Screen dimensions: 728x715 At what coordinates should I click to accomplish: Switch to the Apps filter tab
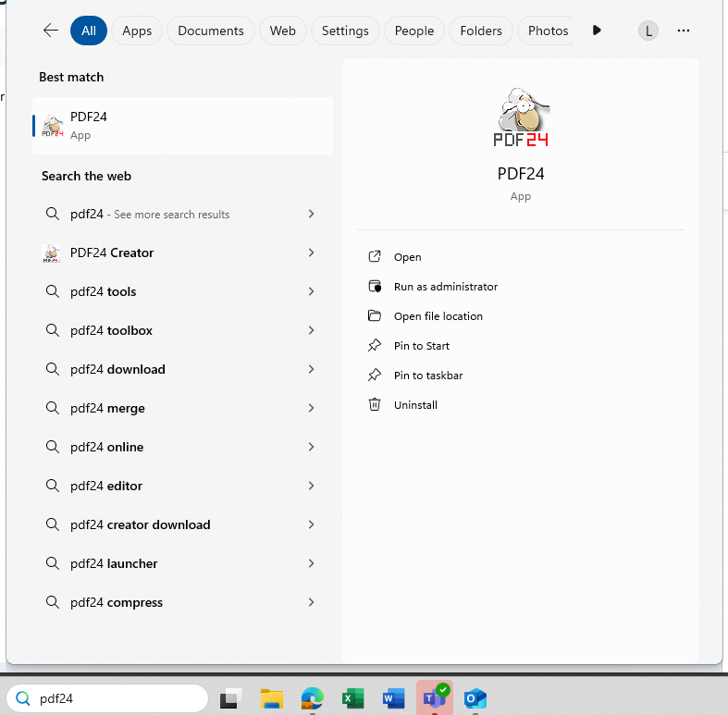(x=137, y=31)
